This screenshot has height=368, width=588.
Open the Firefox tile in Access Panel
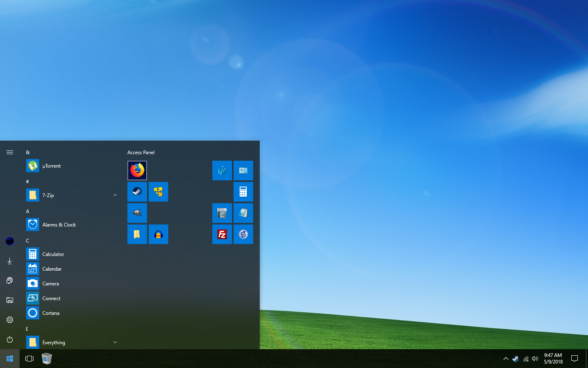pos(137,171)
